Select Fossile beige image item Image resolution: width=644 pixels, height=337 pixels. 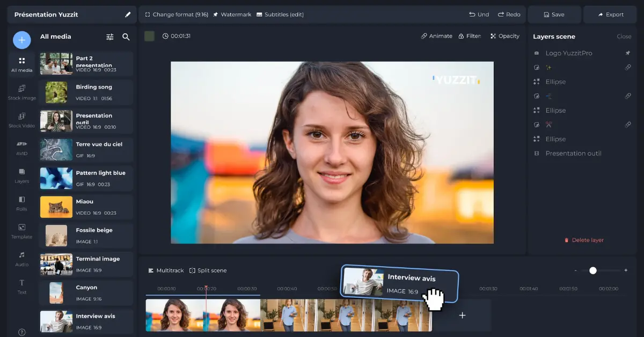(x=86, y=236)
